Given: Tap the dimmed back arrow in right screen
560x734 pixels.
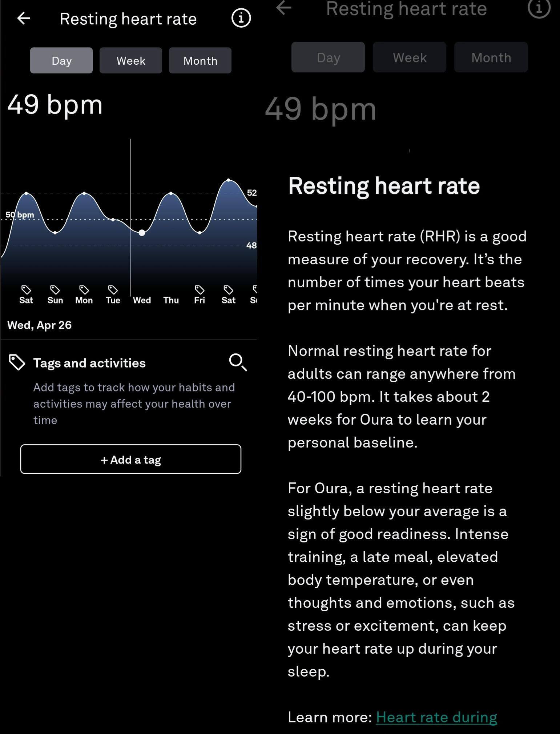Looking at the screenshot, I should 284,8.
